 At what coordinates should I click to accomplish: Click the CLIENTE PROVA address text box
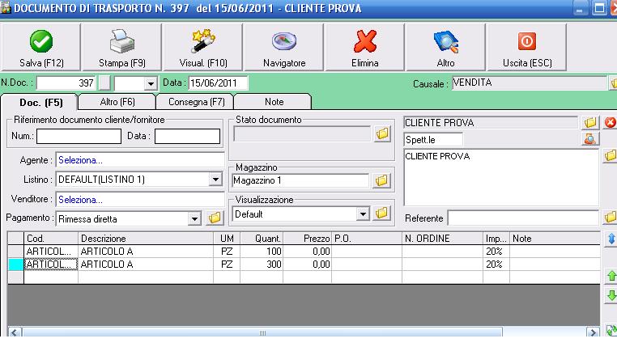[501, 177]
